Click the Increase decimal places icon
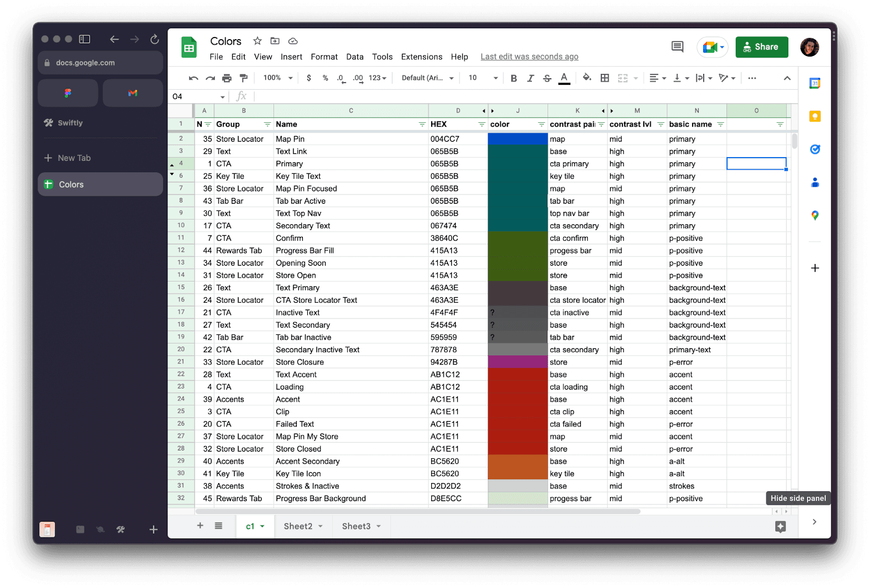 (358, 78)
